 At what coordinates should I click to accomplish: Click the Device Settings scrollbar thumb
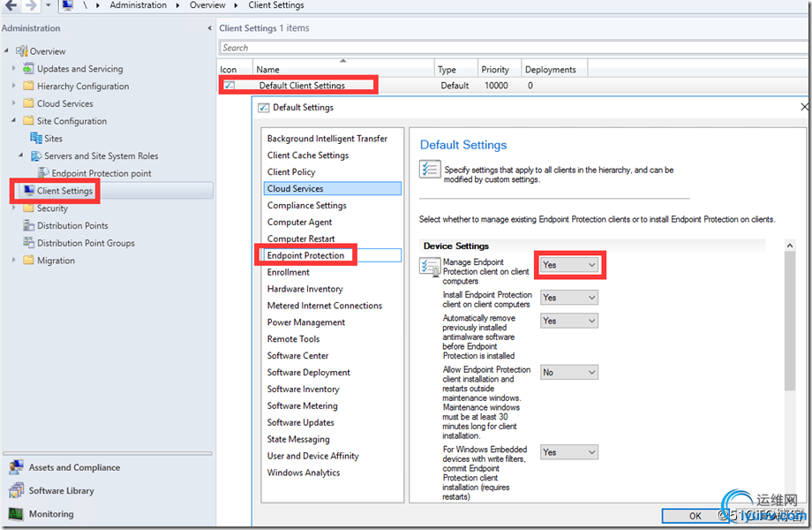789,321
